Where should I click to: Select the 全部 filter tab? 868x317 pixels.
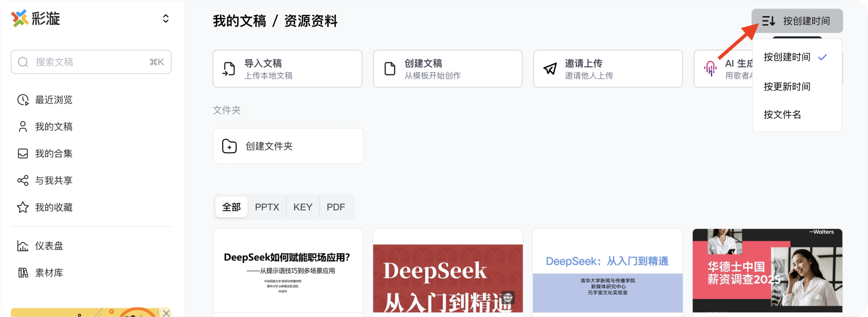[x=231, y=207]
